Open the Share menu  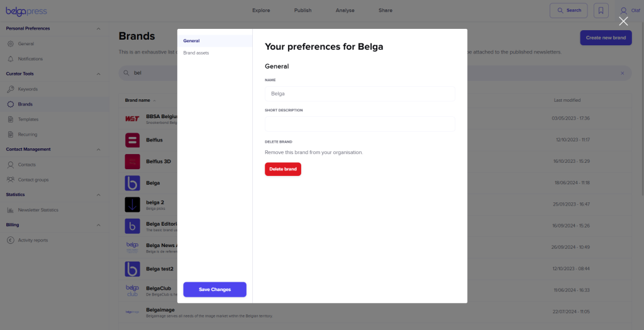coord(386,10)
